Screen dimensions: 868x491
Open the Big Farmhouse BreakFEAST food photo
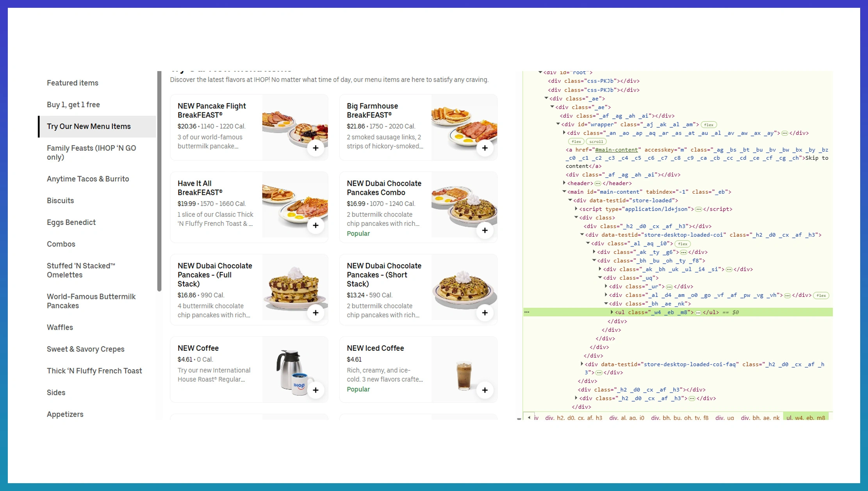click(464, 127)
